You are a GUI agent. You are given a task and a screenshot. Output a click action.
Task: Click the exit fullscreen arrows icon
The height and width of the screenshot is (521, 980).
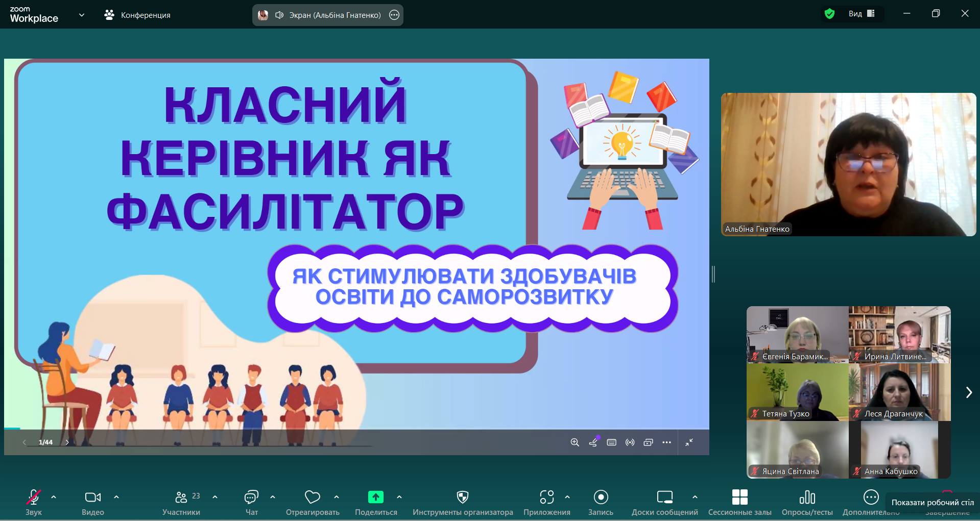click(689, 442)
